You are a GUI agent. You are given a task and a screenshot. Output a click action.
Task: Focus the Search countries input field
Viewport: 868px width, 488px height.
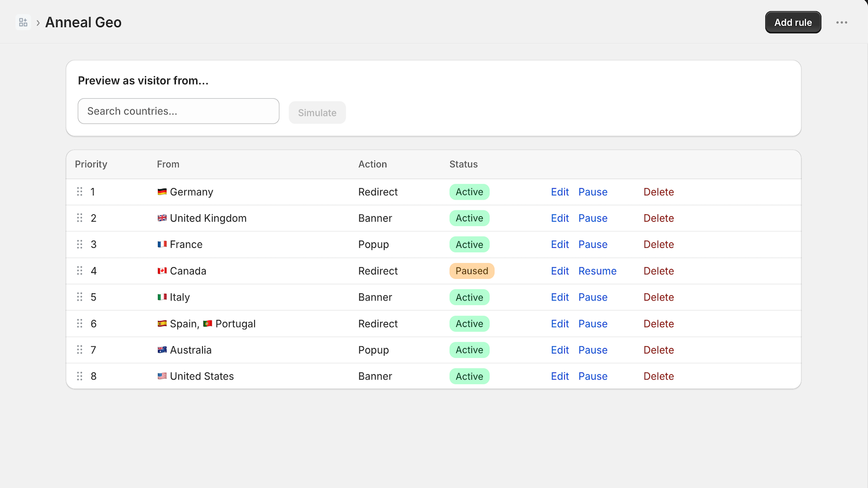(178, 111)
